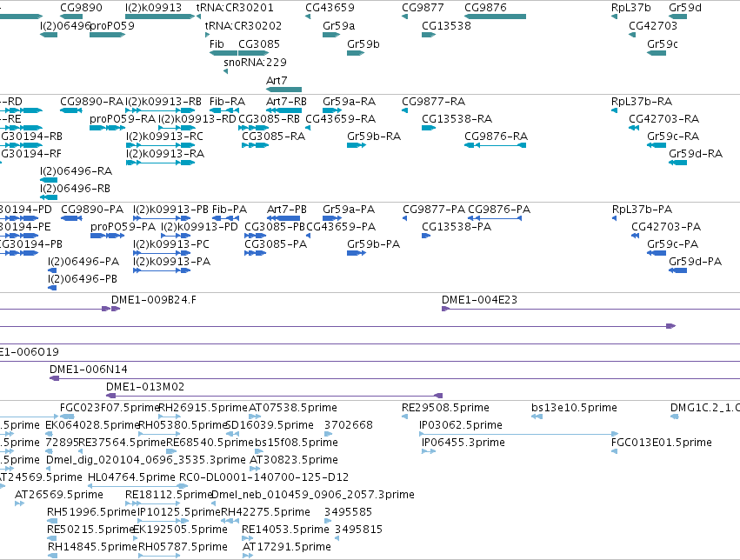Select the Fib gene label
Viewport: 740px width, 560px height.
click(217, 43)
